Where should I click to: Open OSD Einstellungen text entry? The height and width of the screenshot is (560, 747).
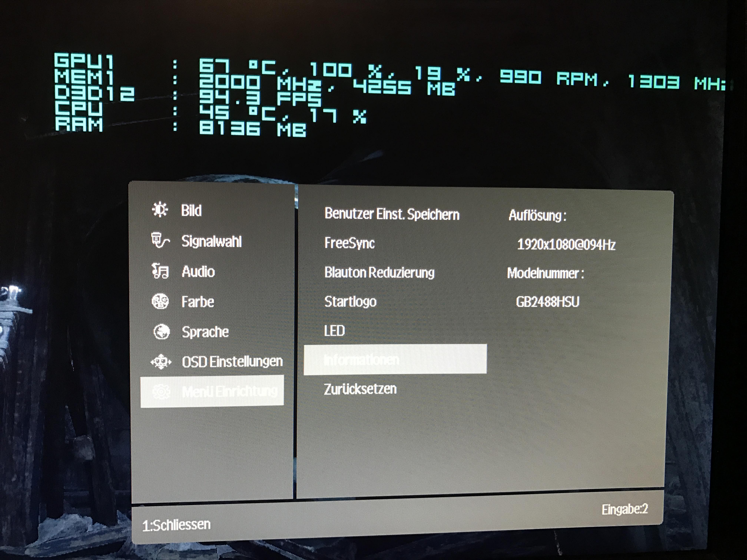click(232, 362)
